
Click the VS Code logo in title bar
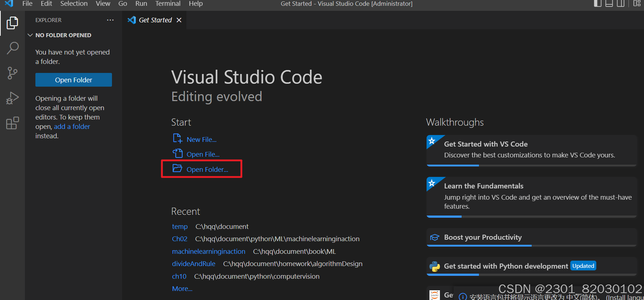coord(9,3)
